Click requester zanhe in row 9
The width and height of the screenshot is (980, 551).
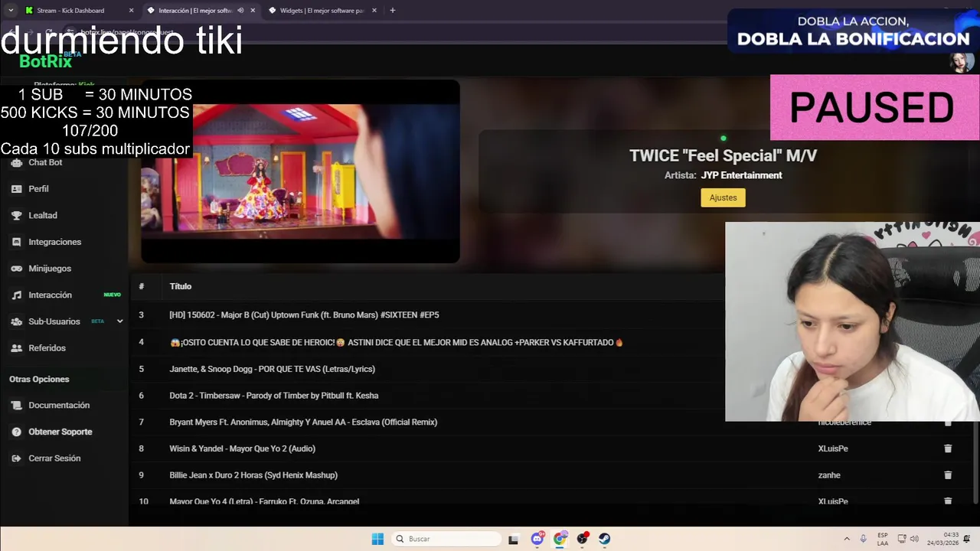tap(829, 475)
